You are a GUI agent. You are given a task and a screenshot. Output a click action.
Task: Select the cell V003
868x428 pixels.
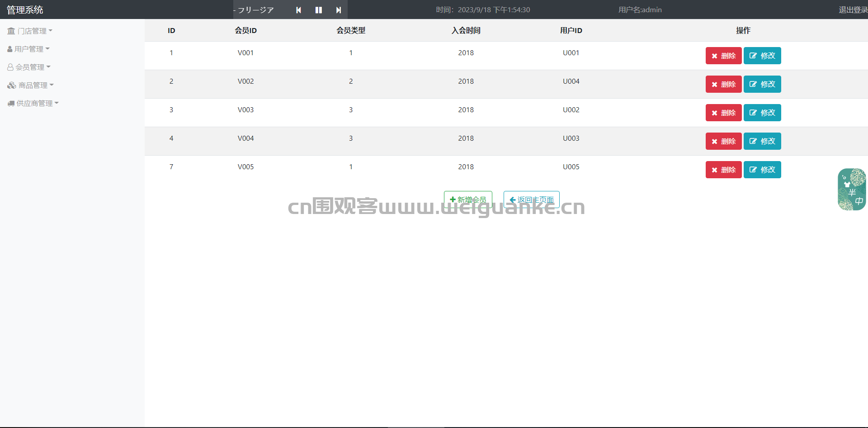pyautogui.click(x=245, y=109)
